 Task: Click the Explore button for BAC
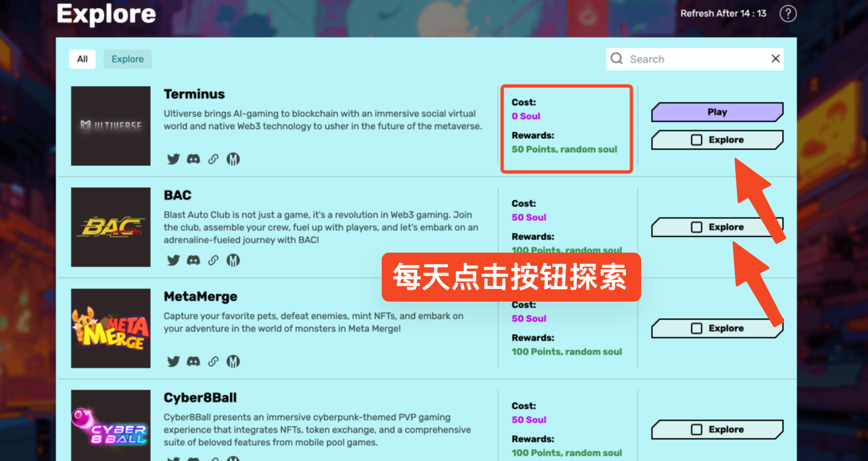pyautogui.click(x=717, y=227)
